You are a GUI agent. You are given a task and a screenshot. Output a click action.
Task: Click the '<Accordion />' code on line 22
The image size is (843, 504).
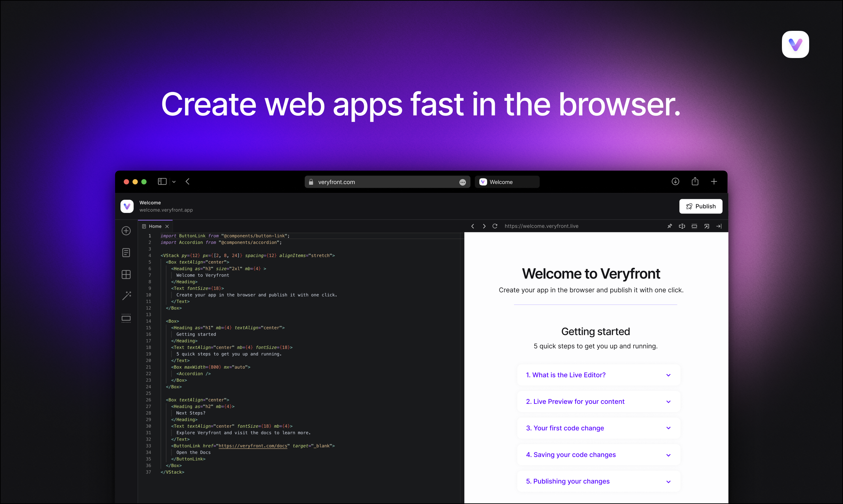click(193, 374)
